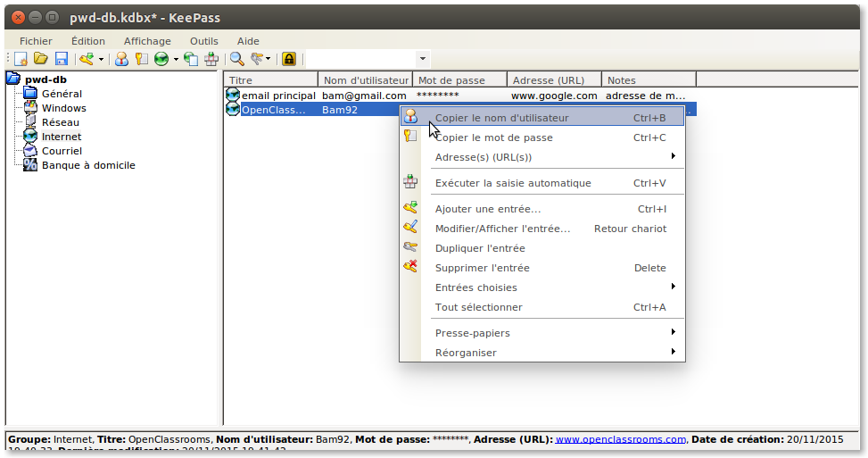
Task: Choose Supprimer l'entrée
Action: pyautogui.click(x=542, y=268)
